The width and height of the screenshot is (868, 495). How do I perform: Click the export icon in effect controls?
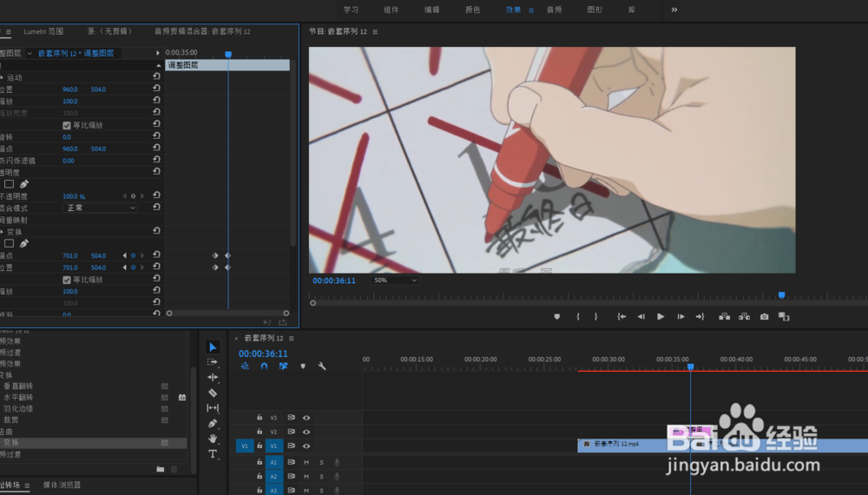tap(283, 322)
